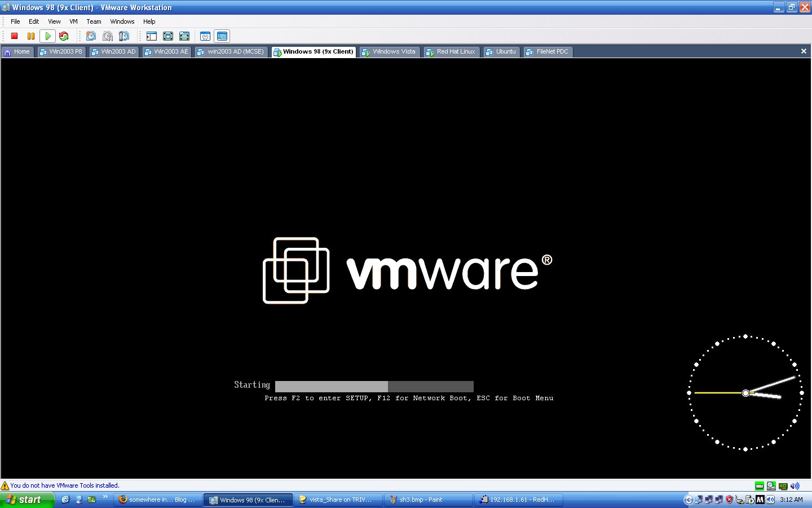Open the vista_Share on TRIV taskbar button
This screenshot has height=508, width=812.
[x=338, y=500]
